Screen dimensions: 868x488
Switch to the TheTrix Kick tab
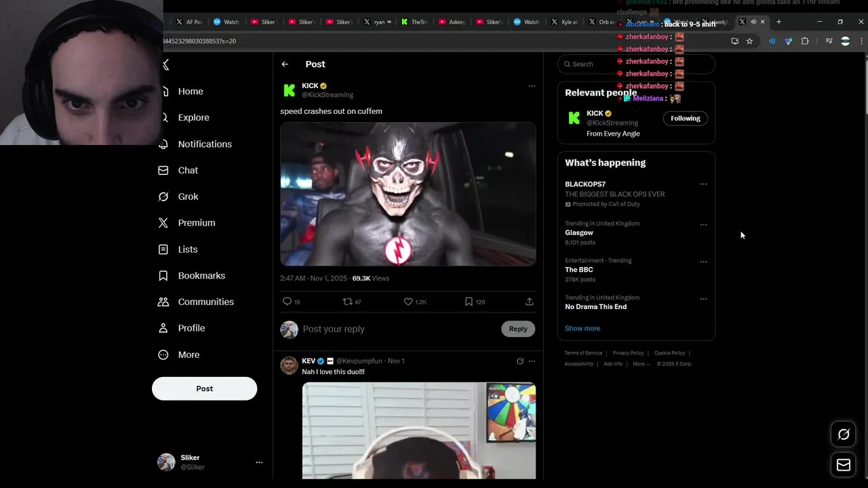pos(415,22)
